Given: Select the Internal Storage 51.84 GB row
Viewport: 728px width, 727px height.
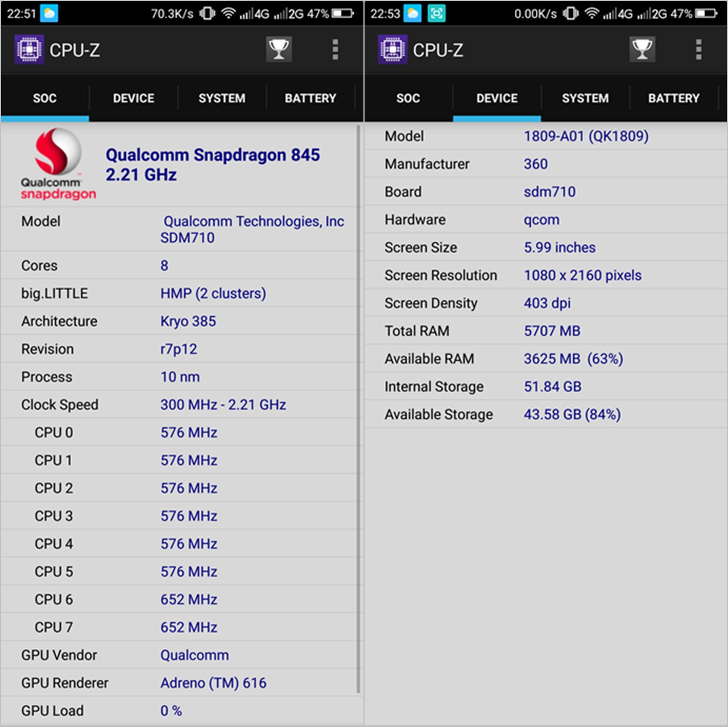Looking at the screenshot, I should click(545, 387).
